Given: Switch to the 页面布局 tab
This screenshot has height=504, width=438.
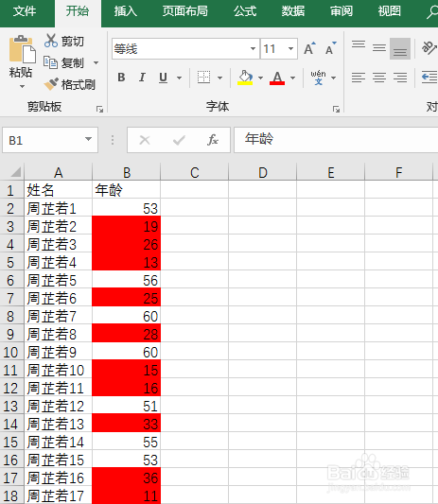Looking at the screenshot, I should pyautogui.click(x=184, y=11).
